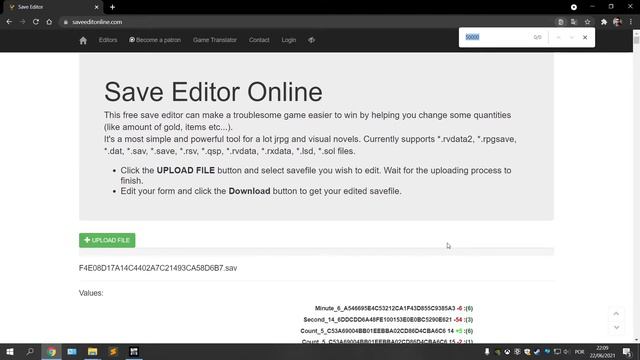The height and width of the screenshot is (360, 640).
Task: Click the save file name F4E08D17...sav
Action: [158, 268]
